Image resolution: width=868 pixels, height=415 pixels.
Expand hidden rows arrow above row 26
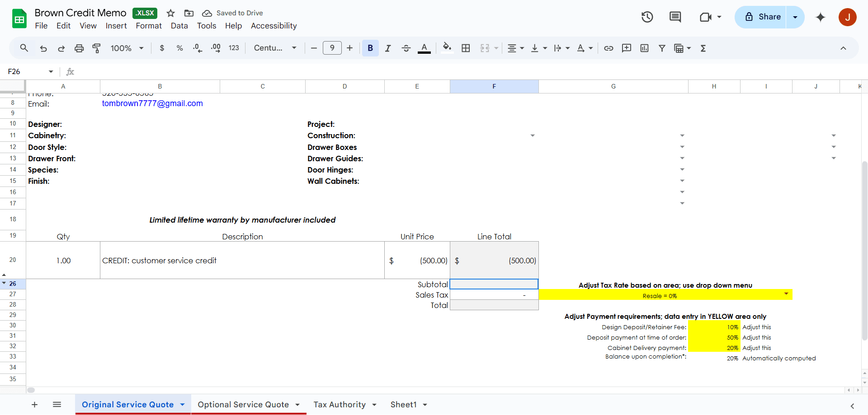[4, 275]
